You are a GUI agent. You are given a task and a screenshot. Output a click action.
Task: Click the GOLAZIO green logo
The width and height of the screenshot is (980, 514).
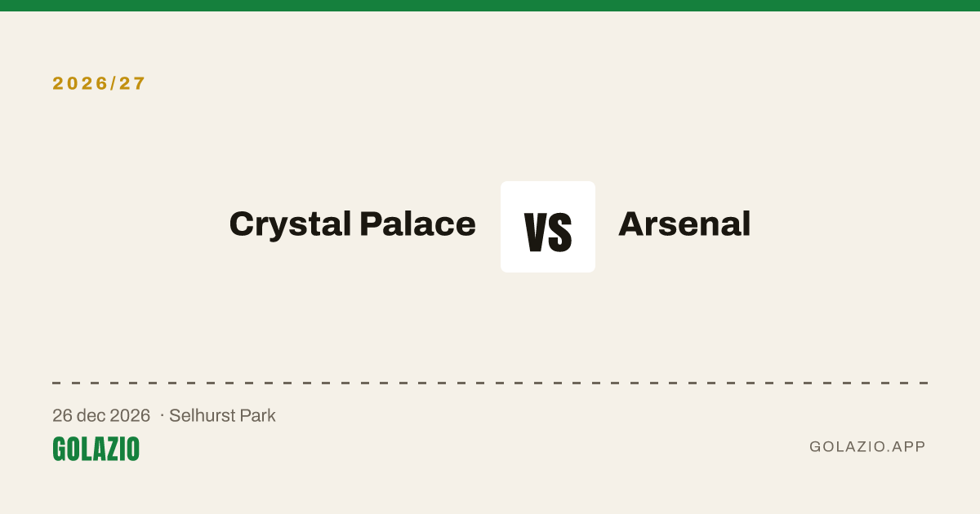(96, 449)
